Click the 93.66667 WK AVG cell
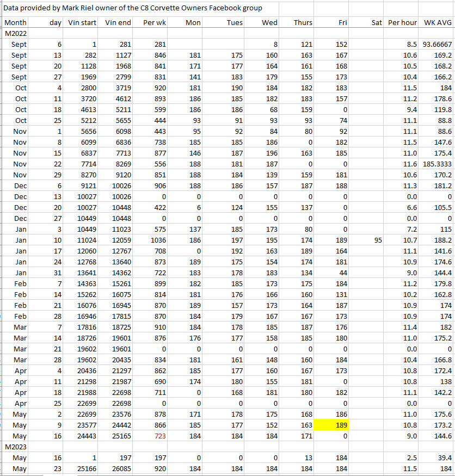Image resolution: width=455 pixels, height=476 pixels. click(436, 45)
